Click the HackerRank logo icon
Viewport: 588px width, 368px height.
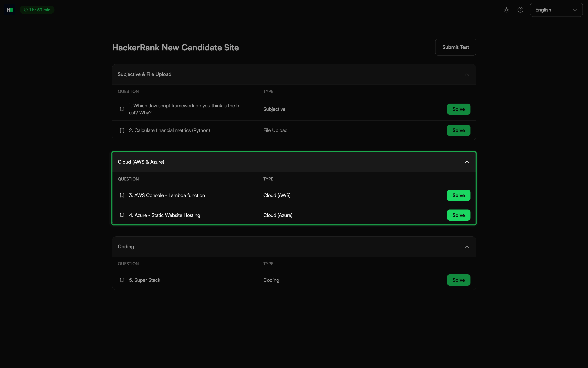[10, 10]
